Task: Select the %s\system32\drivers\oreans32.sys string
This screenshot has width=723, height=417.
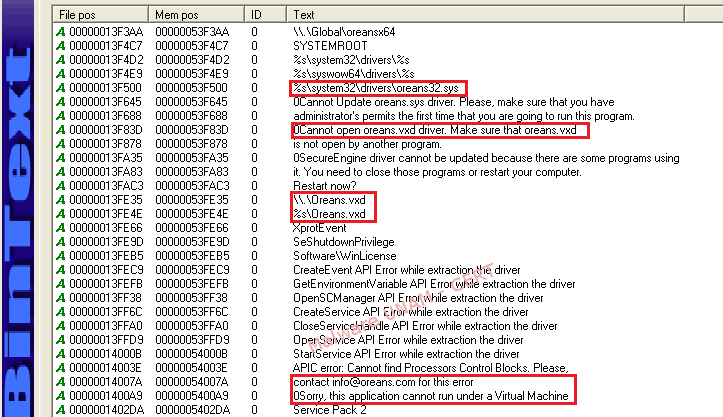Action: (x=376, y=88)
